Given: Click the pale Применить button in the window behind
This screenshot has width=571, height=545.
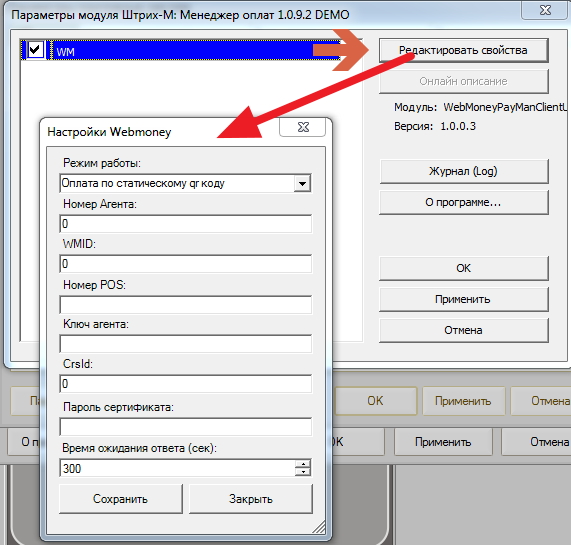Looking at the screenshot, I should tap(463, 401).
